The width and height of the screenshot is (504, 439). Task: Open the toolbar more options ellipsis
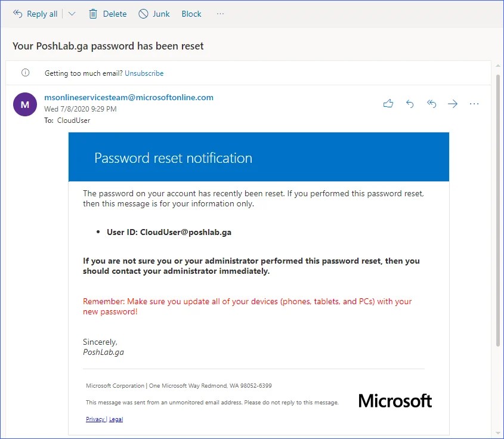pos(221,14)
